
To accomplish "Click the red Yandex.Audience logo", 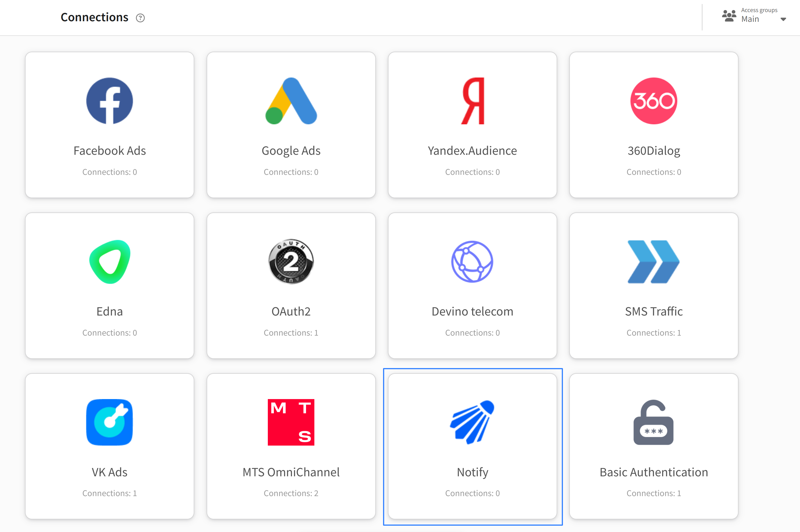I will (x=472, y=101).
